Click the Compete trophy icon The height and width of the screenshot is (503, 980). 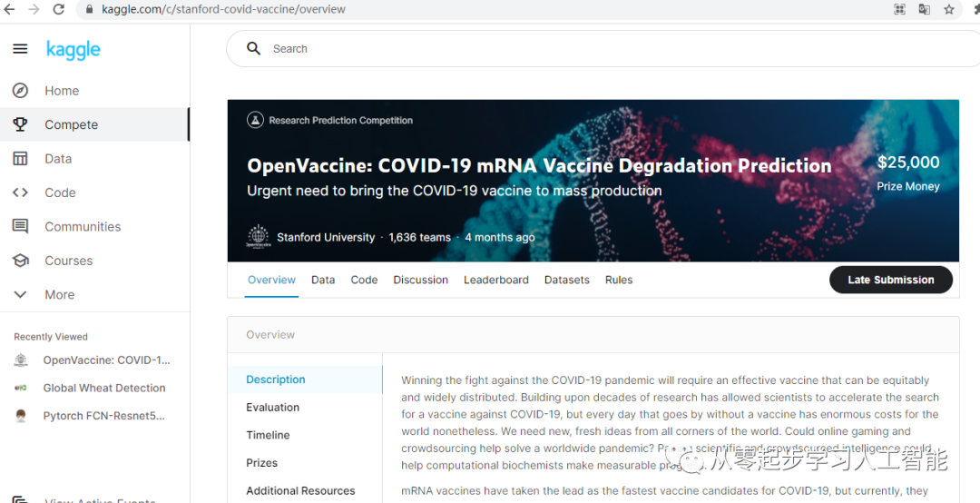[x=20, y=124]
